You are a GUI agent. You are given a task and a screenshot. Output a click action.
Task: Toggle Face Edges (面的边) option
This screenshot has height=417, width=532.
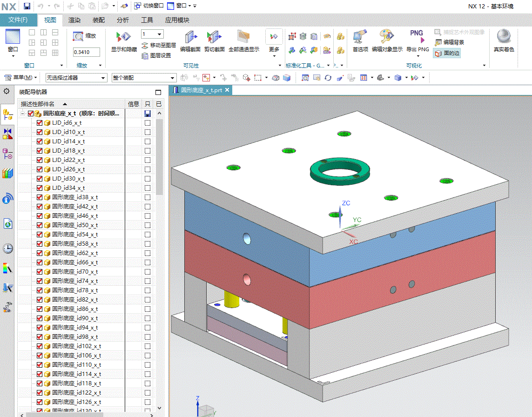pyautogui.click(x=447, y=53)
